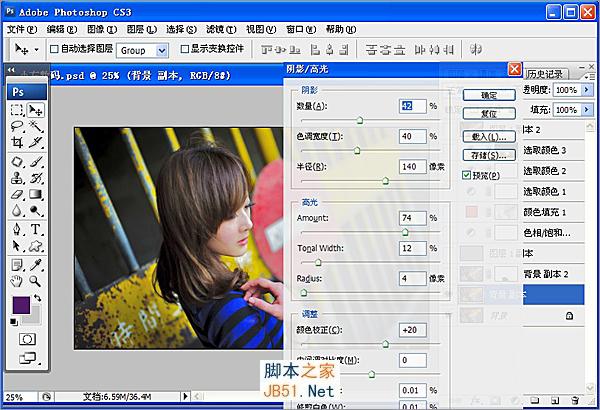
Task: Select the Notes tool
Action: 17,265
